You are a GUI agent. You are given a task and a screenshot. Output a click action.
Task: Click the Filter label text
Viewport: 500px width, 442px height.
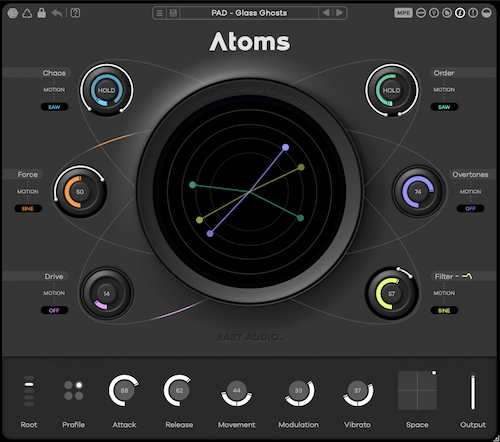pyautogui.click(x=444, y=276)
